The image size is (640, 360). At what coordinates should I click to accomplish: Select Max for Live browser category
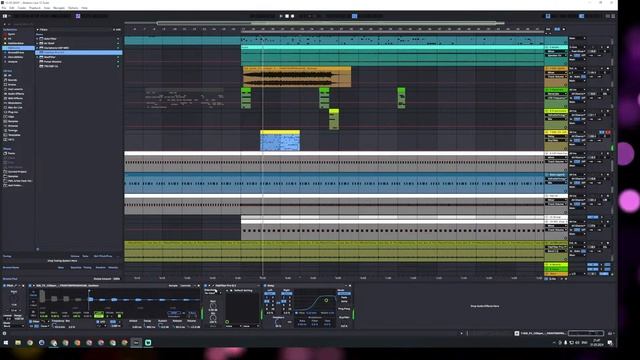point(15,107)
